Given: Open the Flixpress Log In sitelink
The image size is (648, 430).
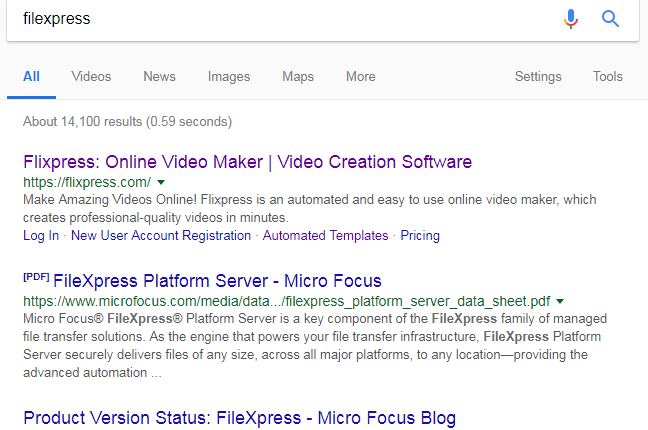Looking at the screenshot, I should point(41,235).
